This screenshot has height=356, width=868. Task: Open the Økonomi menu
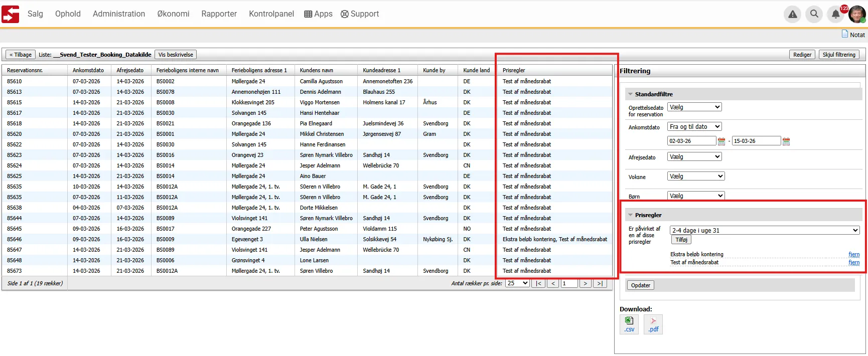pyautogui.click(x=173, y=14)
